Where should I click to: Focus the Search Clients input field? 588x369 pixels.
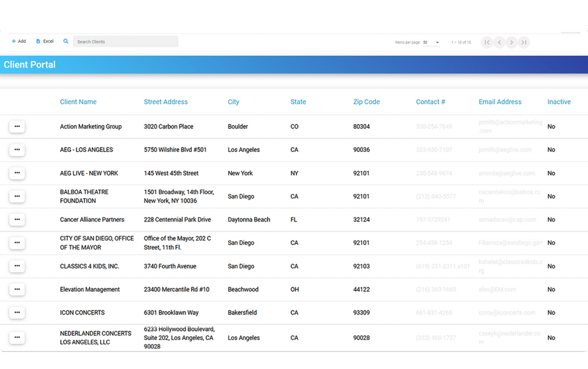126,42
